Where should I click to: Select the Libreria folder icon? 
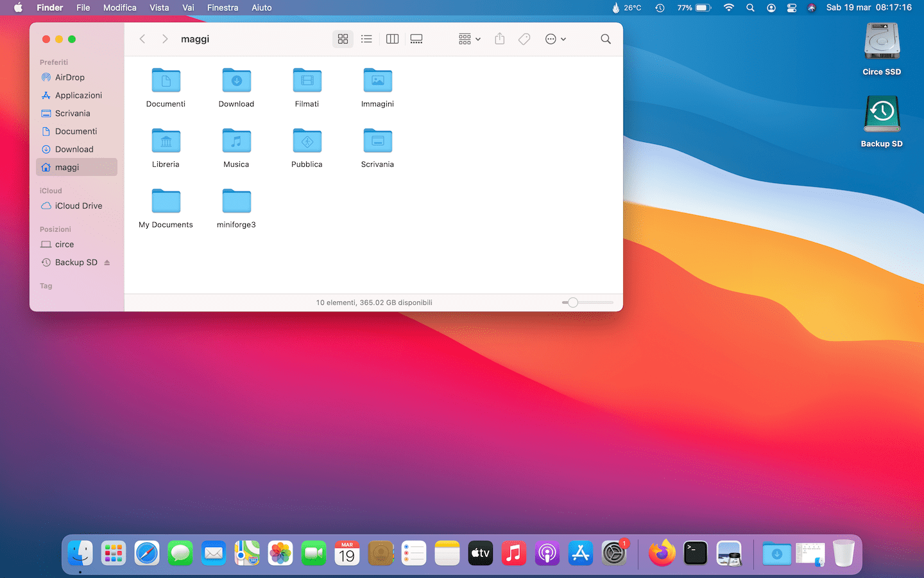tap(166, 141)
